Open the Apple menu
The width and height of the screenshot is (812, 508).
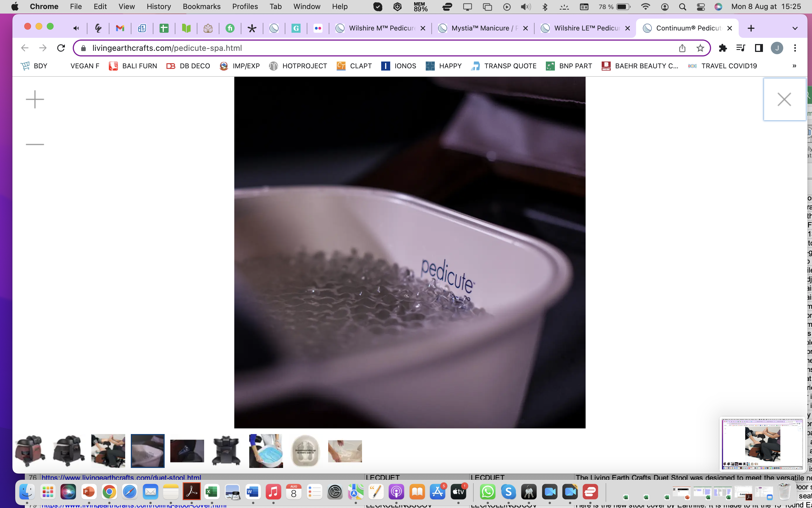(x=15, y=7)
